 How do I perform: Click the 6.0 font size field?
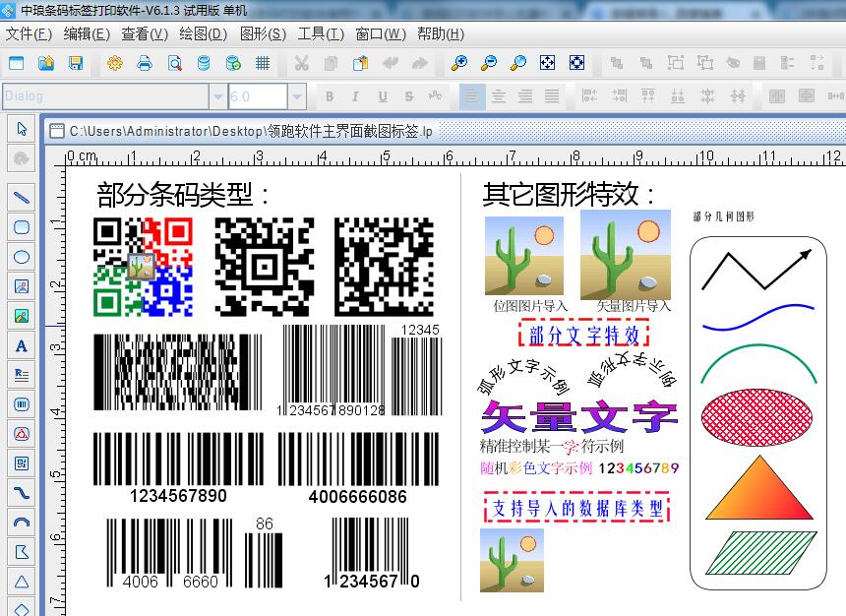pos(258,96)
